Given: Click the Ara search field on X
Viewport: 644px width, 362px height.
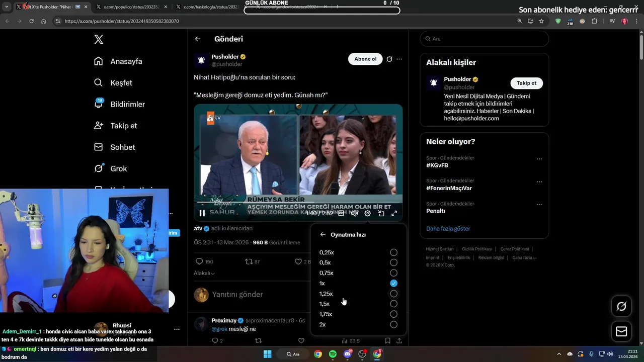Looking at the screenshot, I should tap(484, 39).
